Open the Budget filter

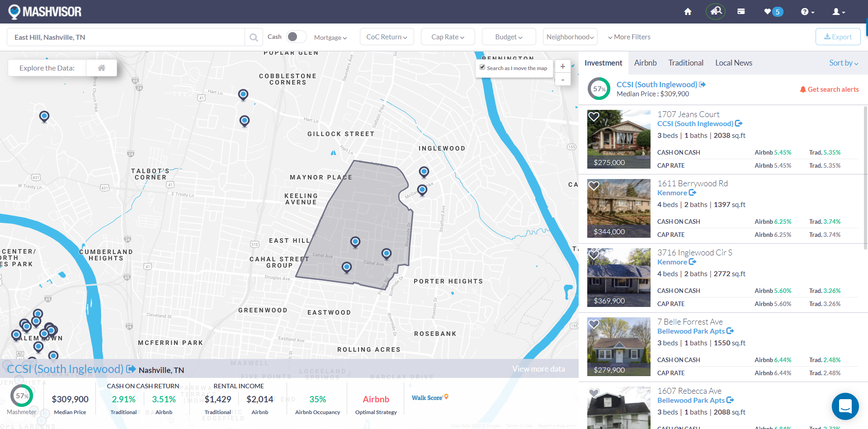509,37
